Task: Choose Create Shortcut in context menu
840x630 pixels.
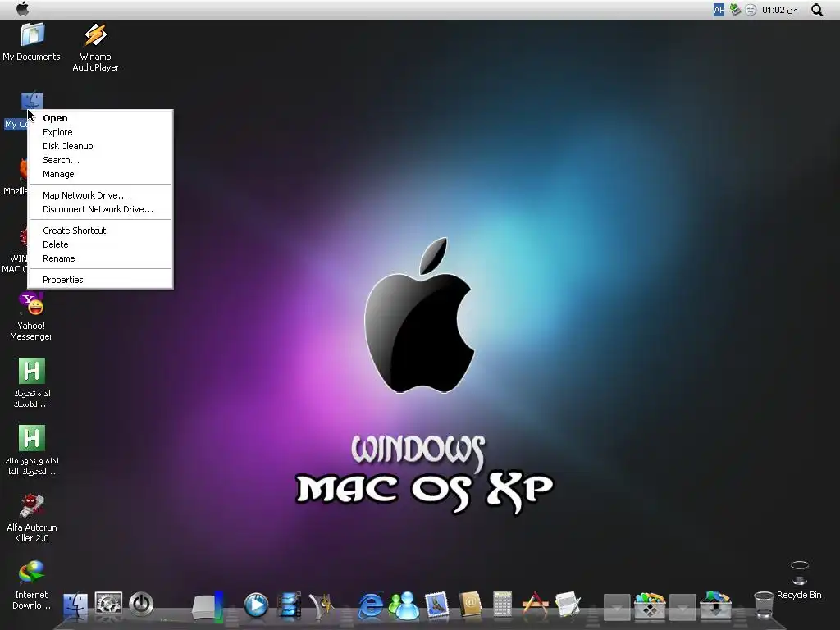Action: coord(100,231)
